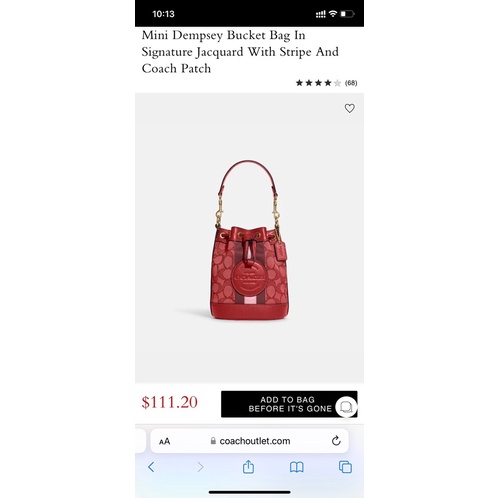Tap the $111.20 price text

tap(170, 402)
